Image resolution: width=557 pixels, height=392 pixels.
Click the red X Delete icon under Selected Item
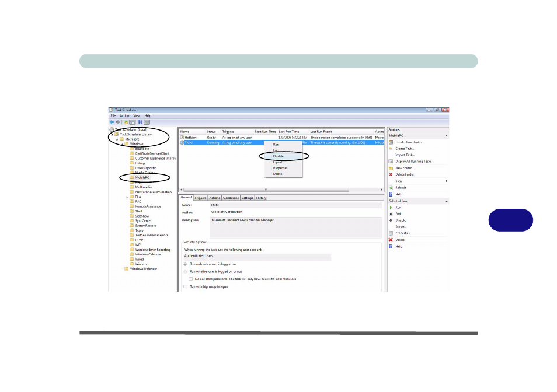tap(391, 240)
